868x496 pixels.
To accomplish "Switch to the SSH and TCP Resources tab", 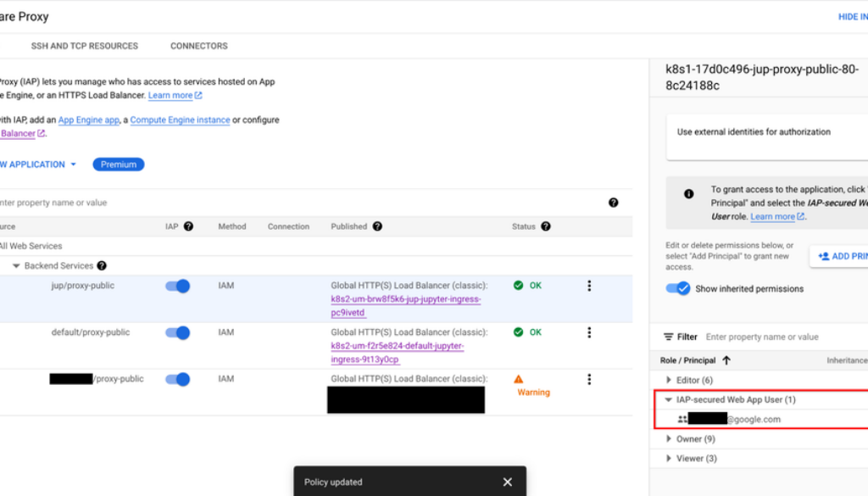I will click(x=84, y=46).
